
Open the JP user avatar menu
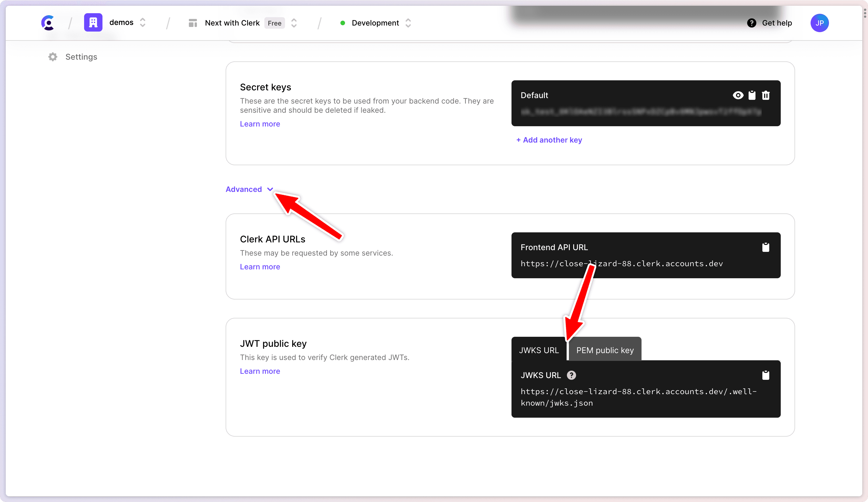tap(819, 23)
